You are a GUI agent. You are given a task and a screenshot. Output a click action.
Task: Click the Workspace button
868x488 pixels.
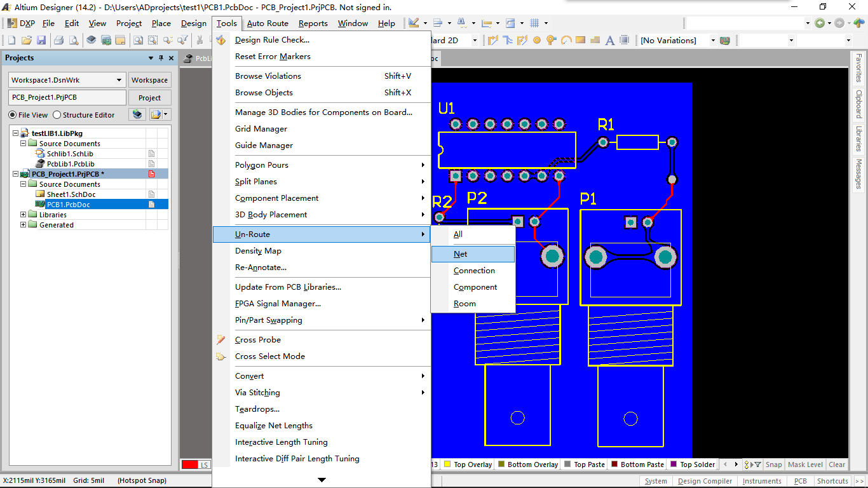pos(150,80)
